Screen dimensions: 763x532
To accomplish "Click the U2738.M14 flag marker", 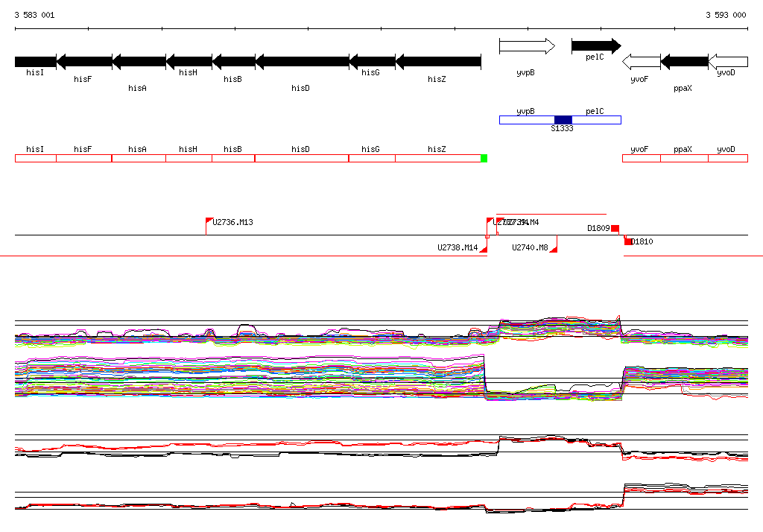I will pyautogui.click(x=484, y=249).
